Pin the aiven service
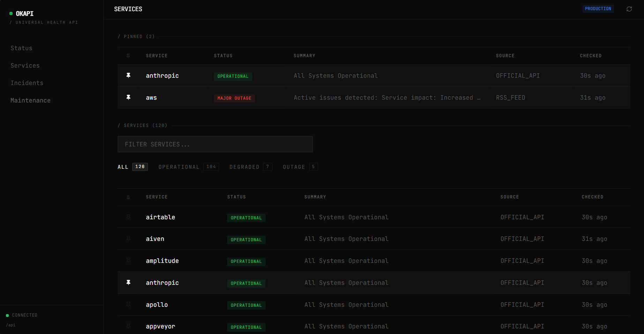This screenshot has width=644, height=334. (128, 238)
